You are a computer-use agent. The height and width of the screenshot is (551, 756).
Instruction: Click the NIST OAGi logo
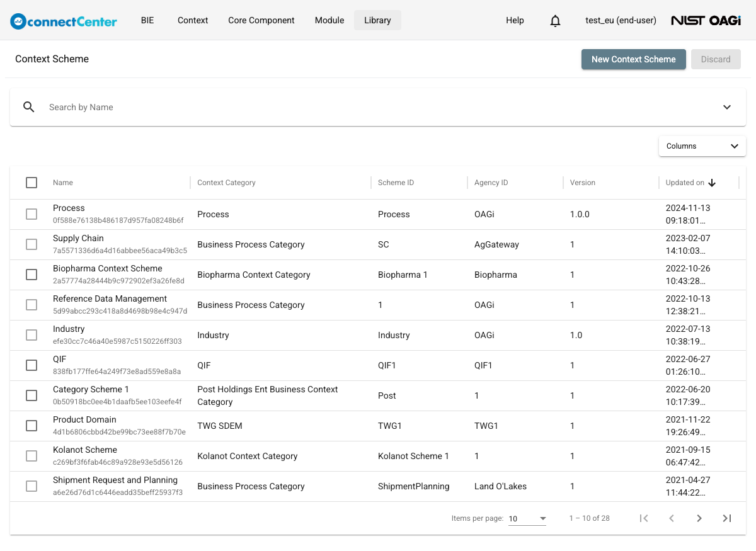pyautogui.click(x=706, y=21)
